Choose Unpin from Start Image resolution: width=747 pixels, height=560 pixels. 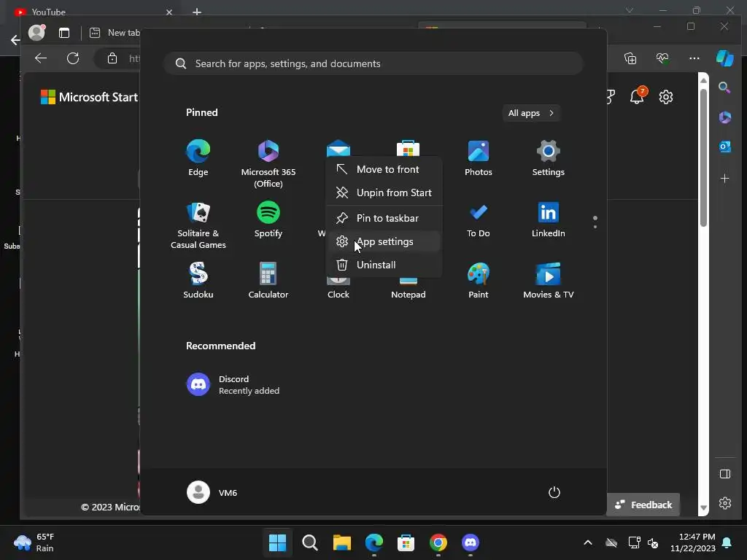[x=384, y=192]
